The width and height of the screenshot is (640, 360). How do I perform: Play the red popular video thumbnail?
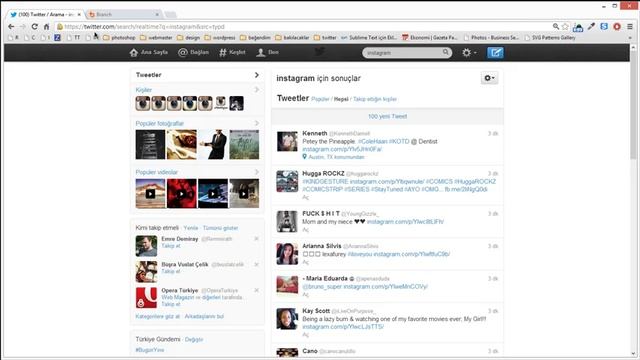coord(182,193)
